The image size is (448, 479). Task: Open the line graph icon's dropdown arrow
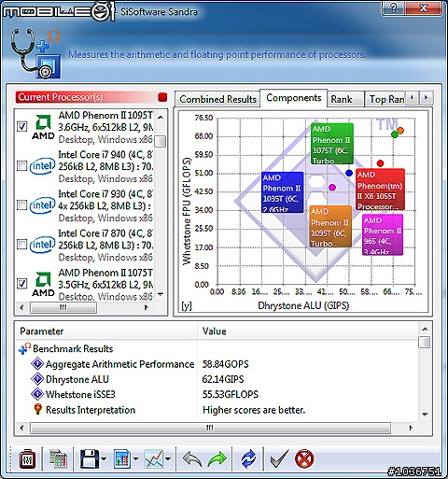point(168,458)
